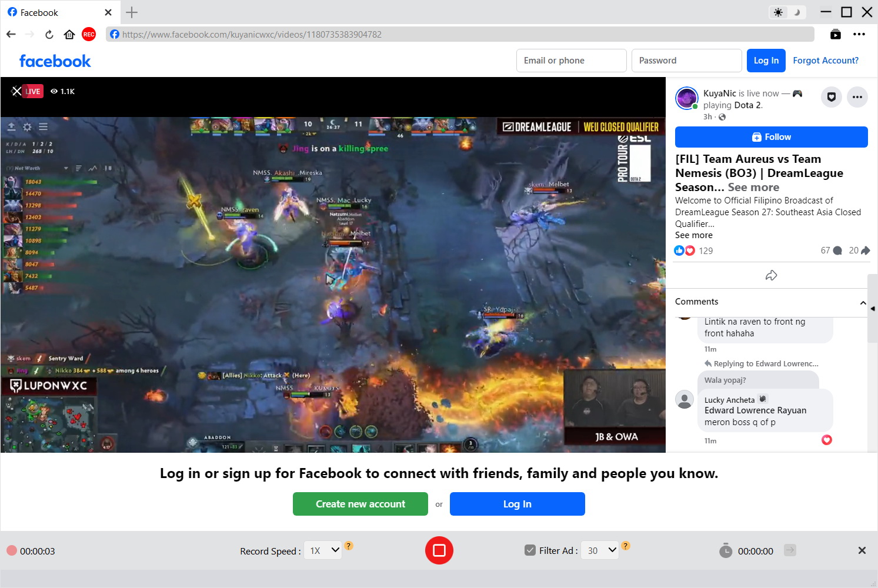Click the 00:00:00 timer value
This screenshot has height=588, width=878.
click(756, 551)
